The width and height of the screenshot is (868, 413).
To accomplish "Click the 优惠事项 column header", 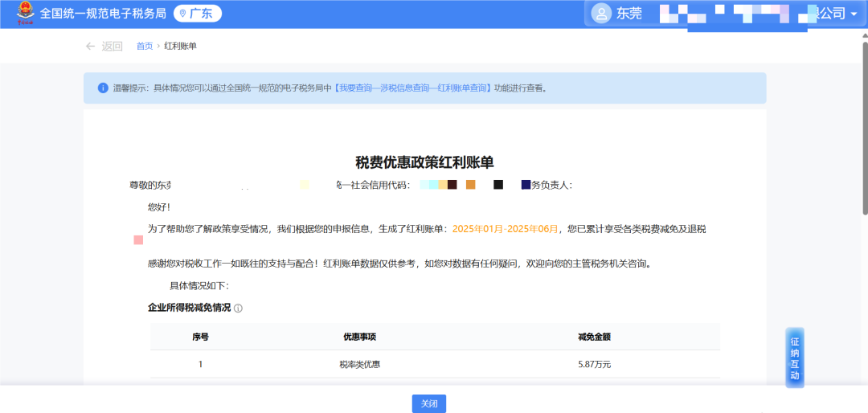I will click(x=359, y=337).
